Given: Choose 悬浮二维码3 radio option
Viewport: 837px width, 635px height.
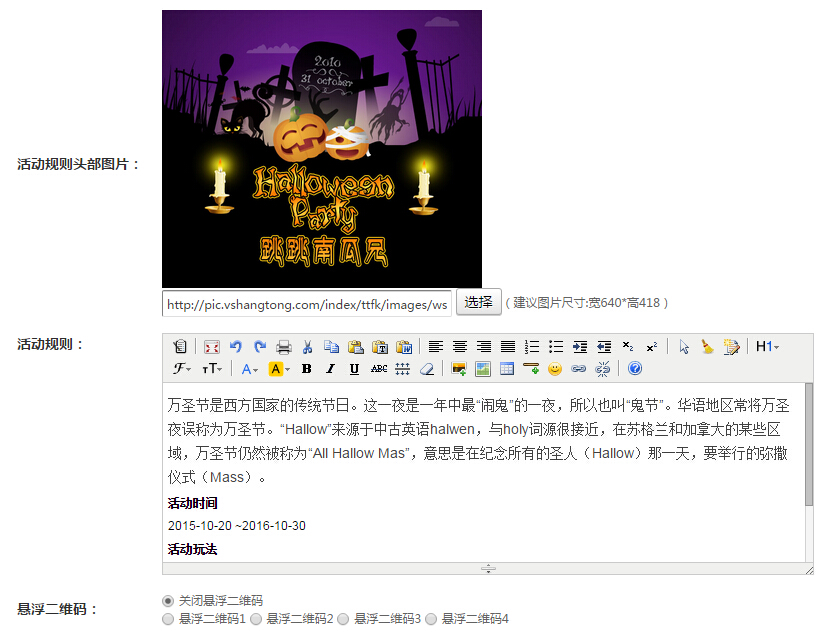Looking at the screenshot, I should 343,620.
